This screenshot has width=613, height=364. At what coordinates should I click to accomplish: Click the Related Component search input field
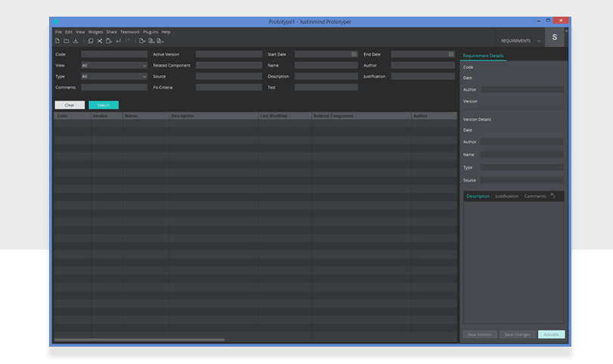click(229, 65)
